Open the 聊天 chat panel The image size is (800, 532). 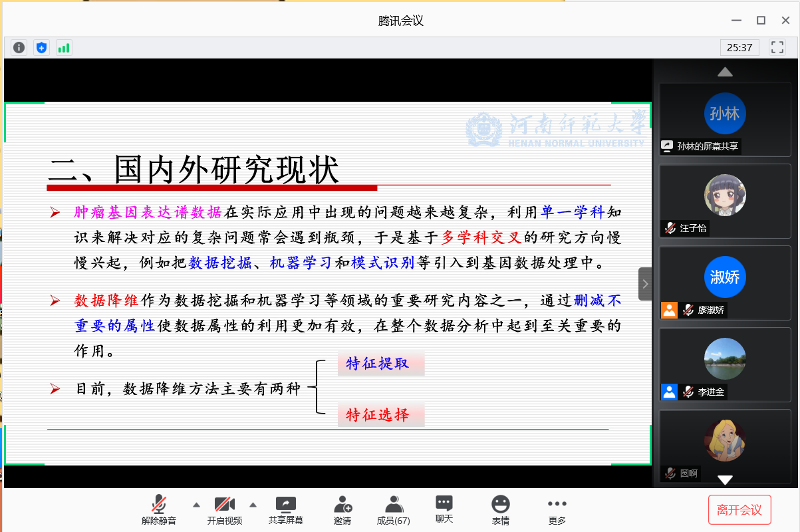[444, 510]
